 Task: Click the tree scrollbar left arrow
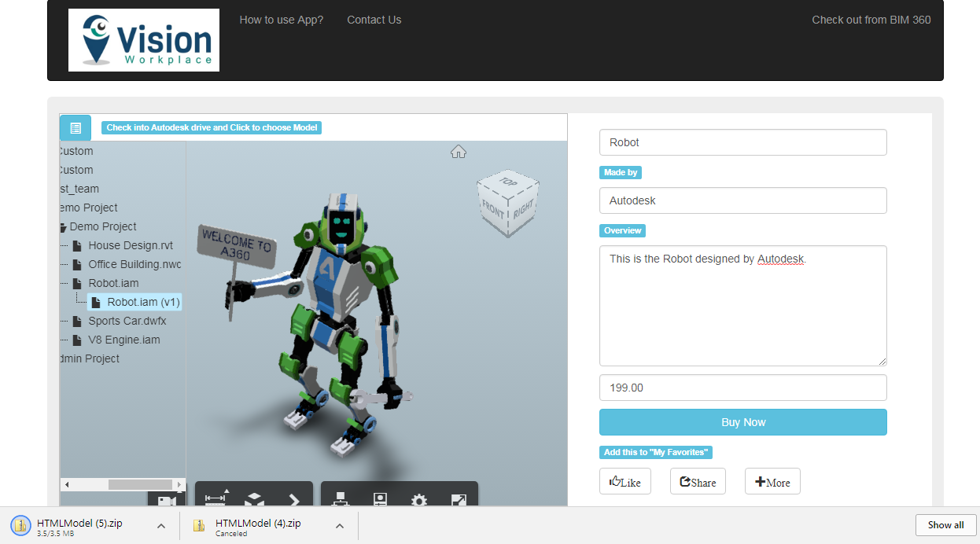click(x=66, y=485)
